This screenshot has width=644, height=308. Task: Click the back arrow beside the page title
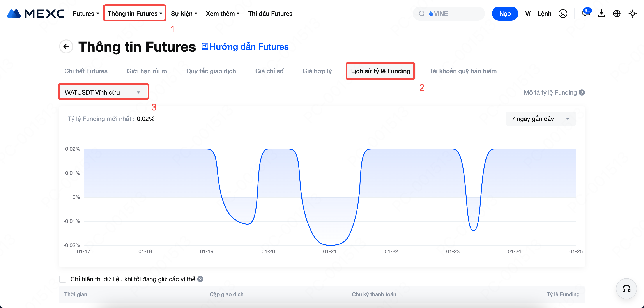66,46
